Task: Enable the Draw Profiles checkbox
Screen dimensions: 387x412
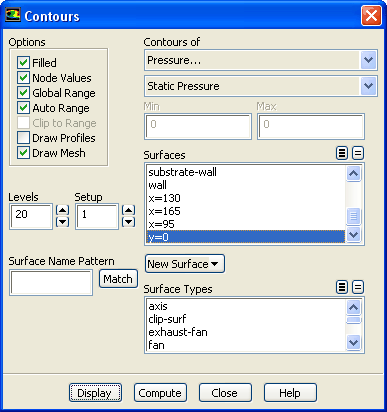Action: pyautogui.click(x=23, y=138)
